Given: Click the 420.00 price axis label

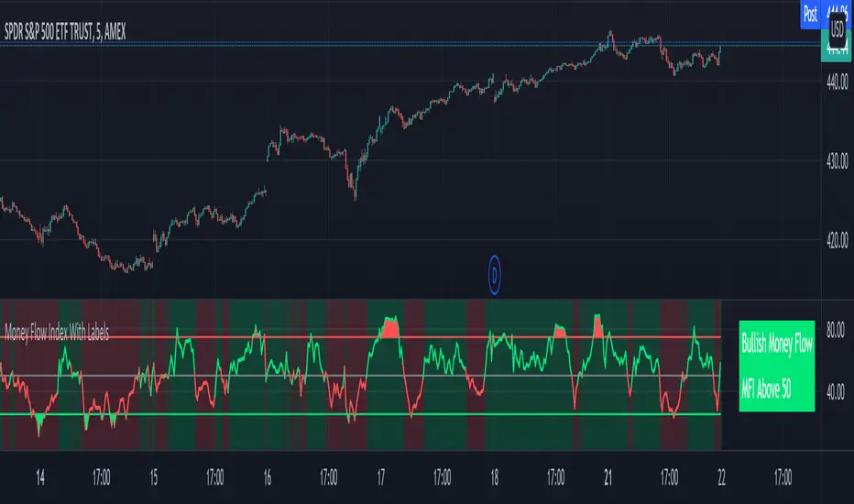Looking at the screenshot, I should [838, 240].
